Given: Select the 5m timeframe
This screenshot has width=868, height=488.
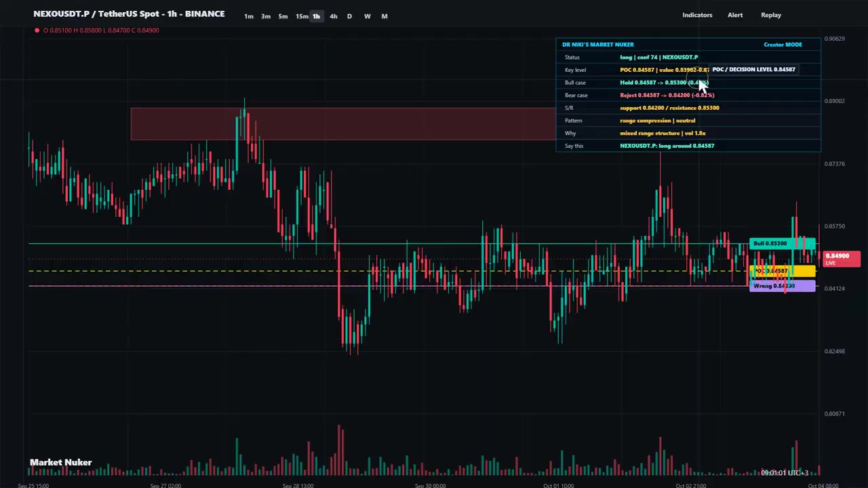Looking at the screenshot, I should coord(283,16).
